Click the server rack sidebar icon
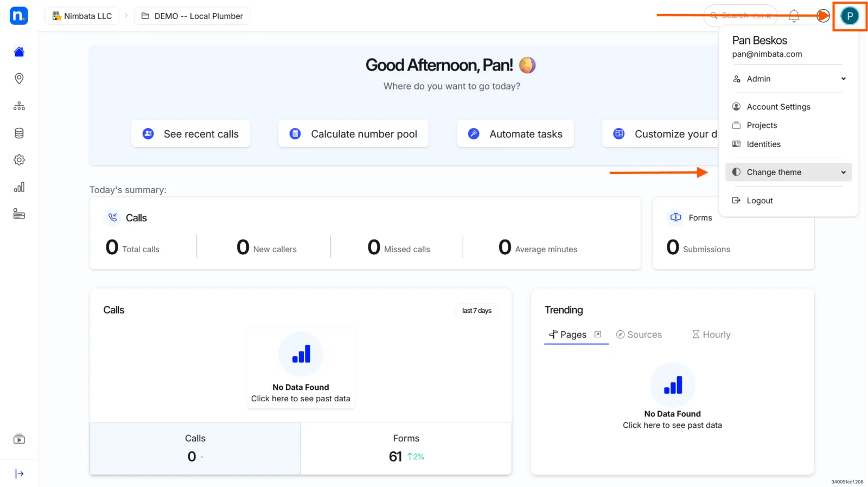868x487 pixels. click(19, 214)
